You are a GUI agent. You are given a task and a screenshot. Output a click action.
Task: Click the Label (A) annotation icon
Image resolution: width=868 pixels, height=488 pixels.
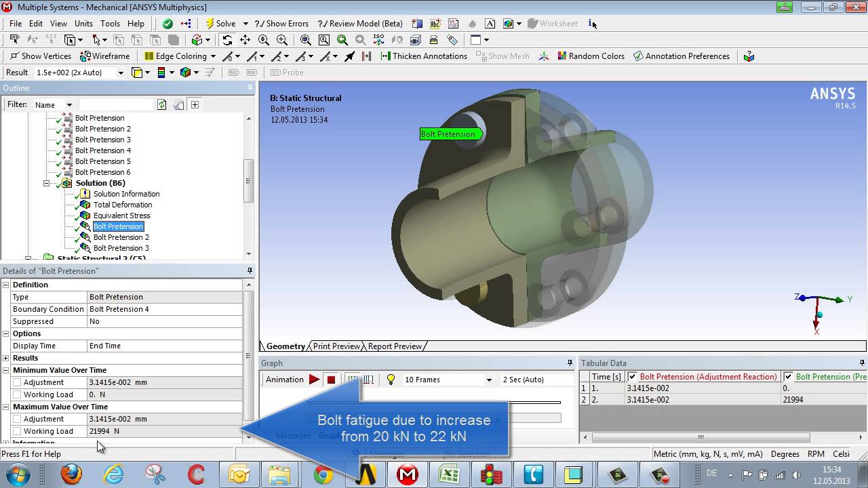coord(490,24)
